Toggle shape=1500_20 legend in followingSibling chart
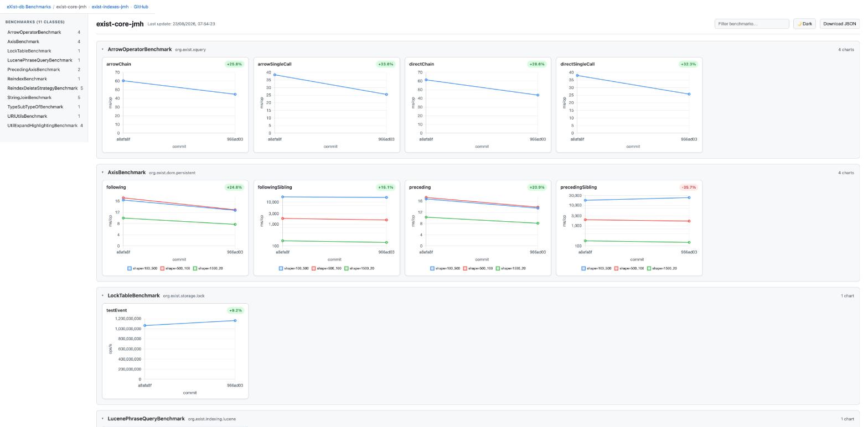Viewport: 868px width, 427px height. [x=359, y=268]
